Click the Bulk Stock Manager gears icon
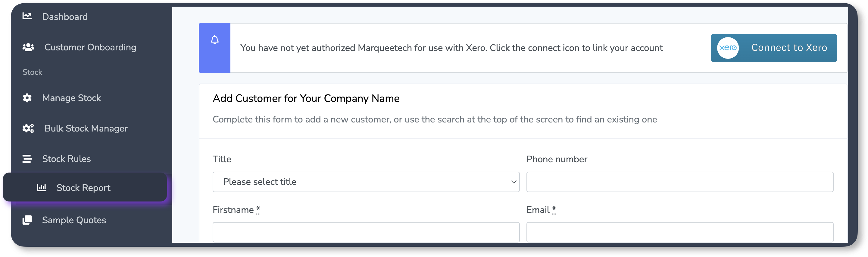The image size is (868, 257). tap(28, 128)
